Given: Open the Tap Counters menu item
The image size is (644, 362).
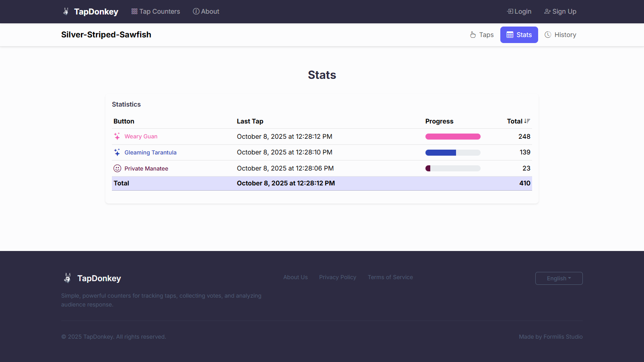Looking at the screenshot, I should point(156,11).
